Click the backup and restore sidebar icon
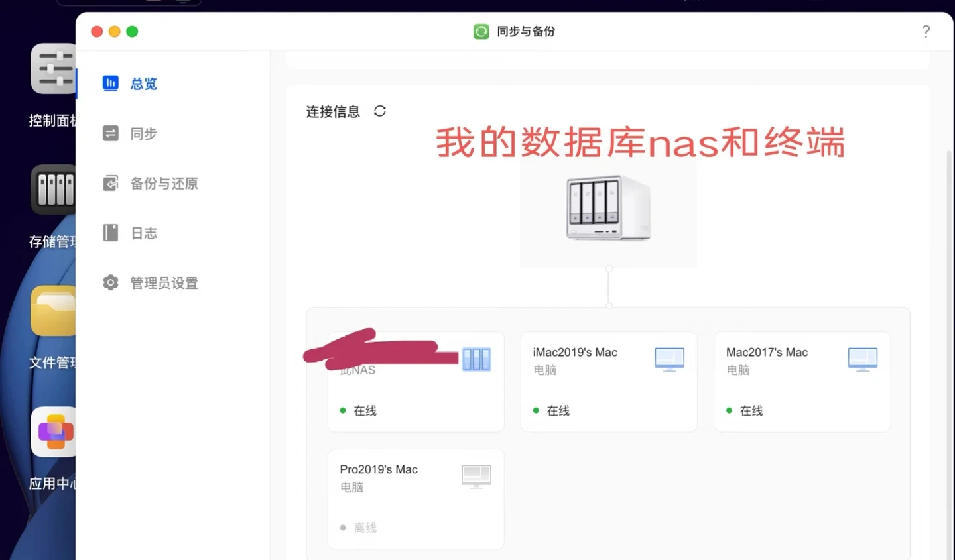 [x=110, y=183]
